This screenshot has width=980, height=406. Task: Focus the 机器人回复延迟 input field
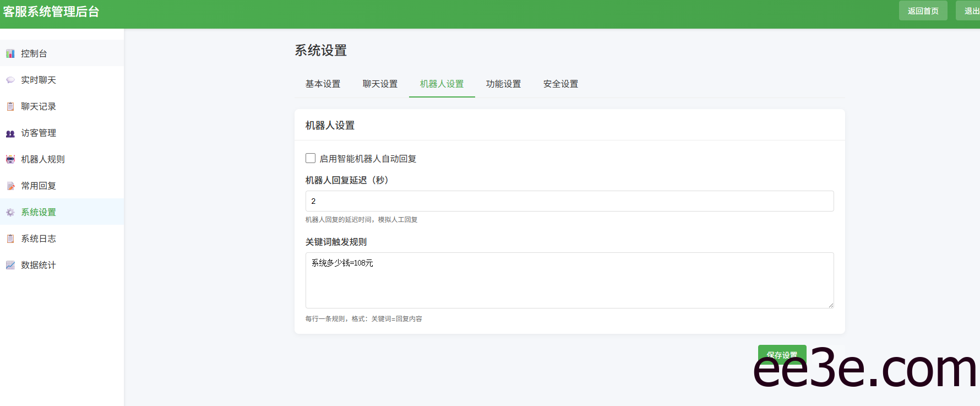(x=569, y=201)
